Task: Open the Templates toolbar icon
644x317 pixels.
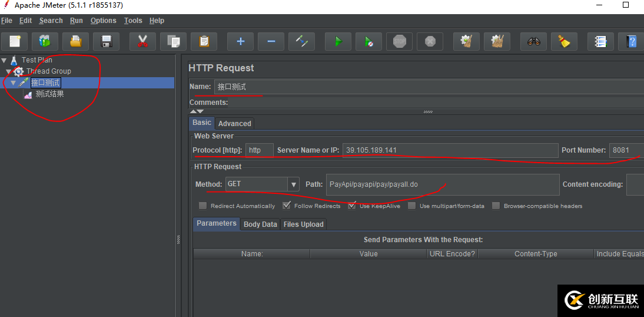Action: click(45, 41)
